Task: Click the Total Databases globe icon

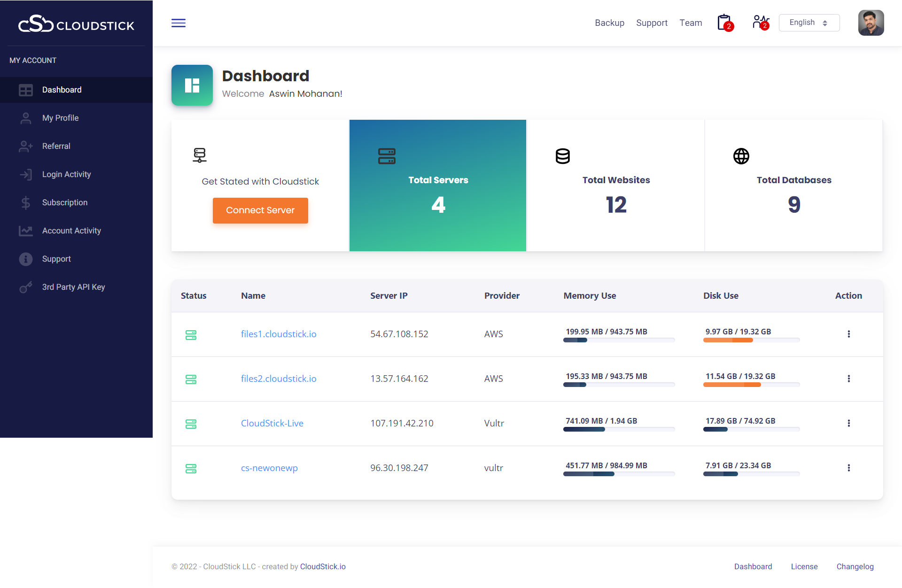Action: tap(741, 156)
